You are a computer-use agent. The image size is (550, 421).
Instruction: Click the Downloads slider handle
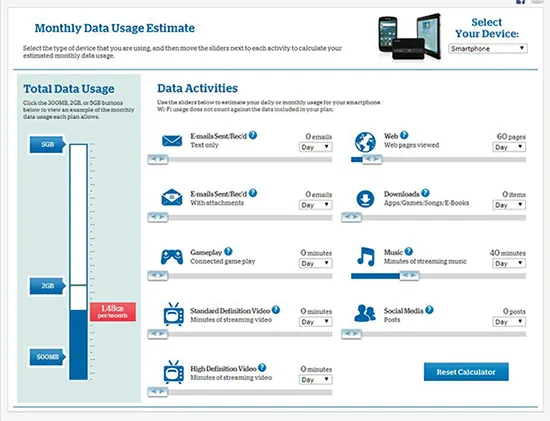[351, 218]
